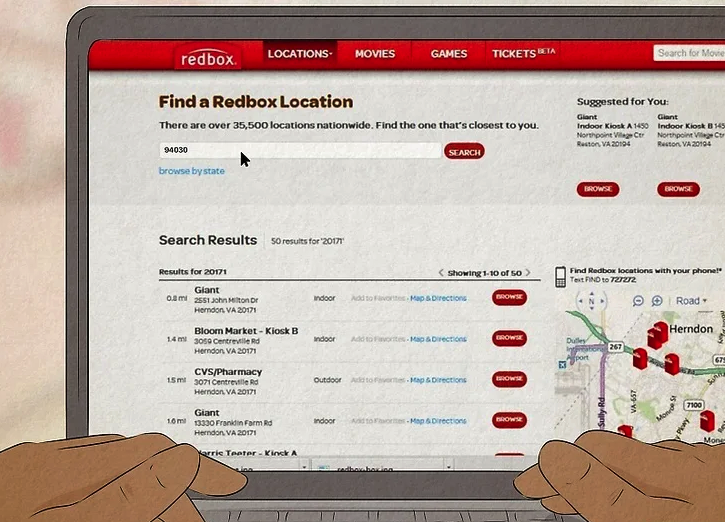The height and width of the screenshot is (522, 725).
Task: Click the Sully Rd label on the map
Action: point(601,413)
